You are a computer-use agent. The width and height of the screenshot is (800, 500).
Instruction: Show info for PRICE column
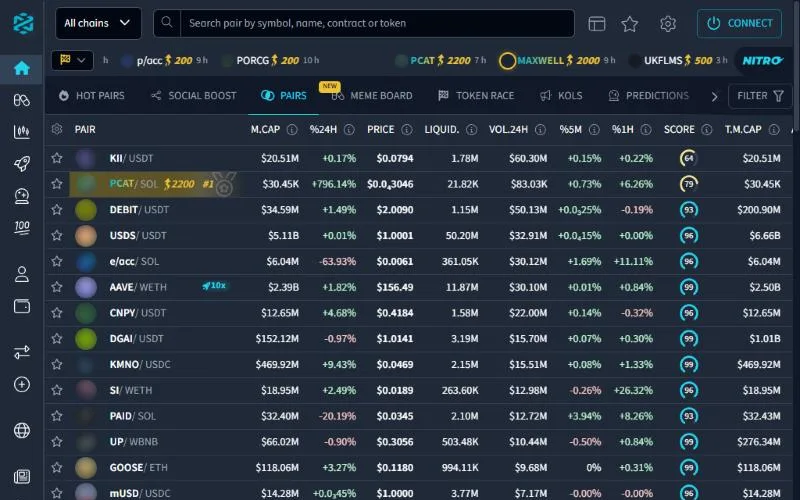click(x=407, y=130)
